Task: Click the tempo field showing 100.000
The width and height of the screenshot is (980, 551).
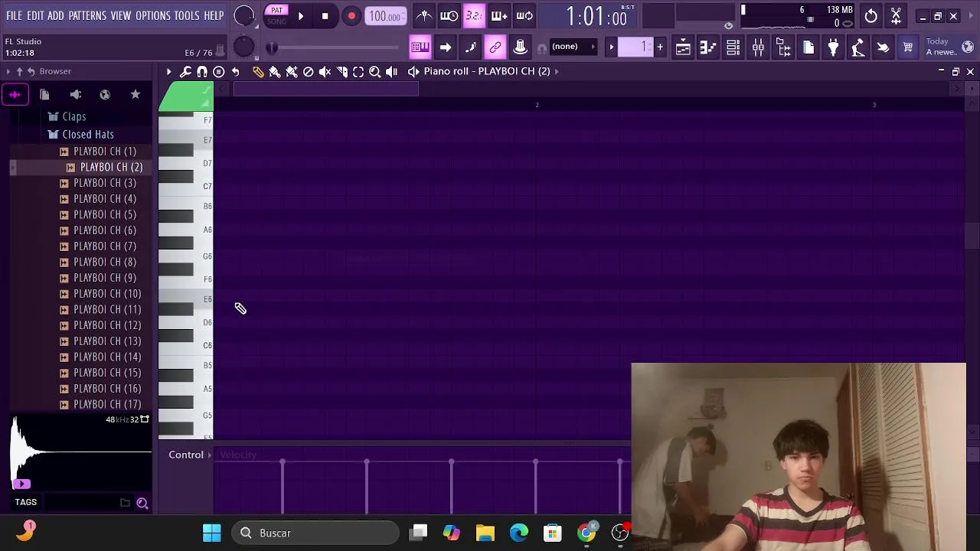Action: [384, 16]
